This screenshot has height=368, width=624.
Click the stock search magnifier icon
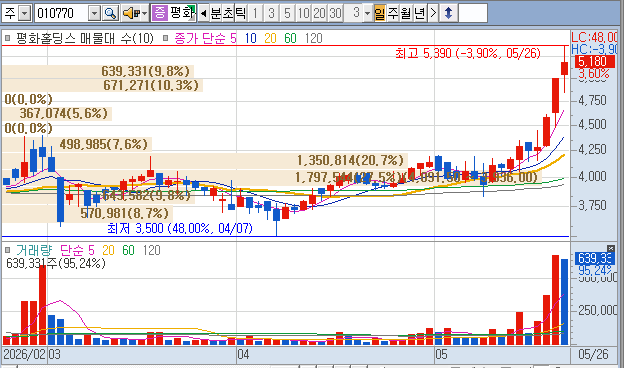pos(110,14)
